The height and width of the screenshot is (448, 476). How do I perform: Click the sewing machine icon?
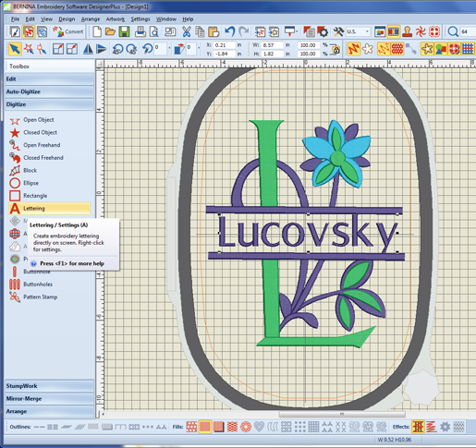[x=170, y=31]
